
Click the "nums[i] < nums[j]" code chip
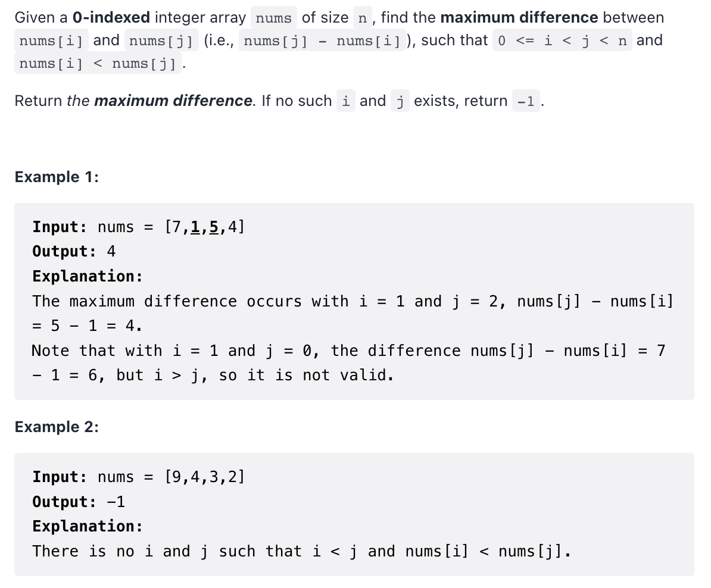[98, 63]
